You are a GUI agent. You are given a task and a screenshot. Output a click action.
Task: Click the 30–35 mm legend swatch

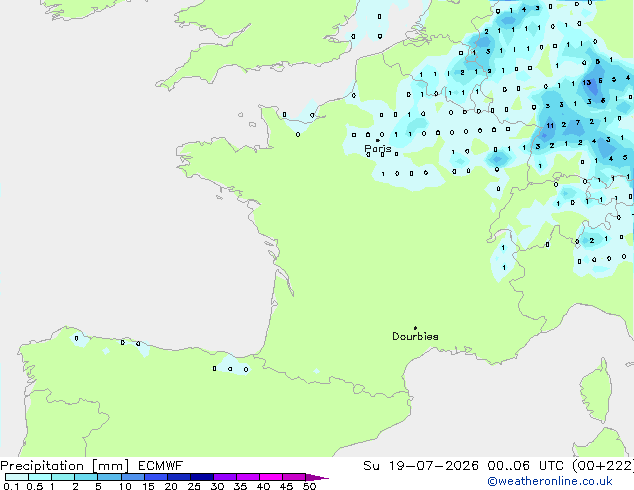pos(224,477)
